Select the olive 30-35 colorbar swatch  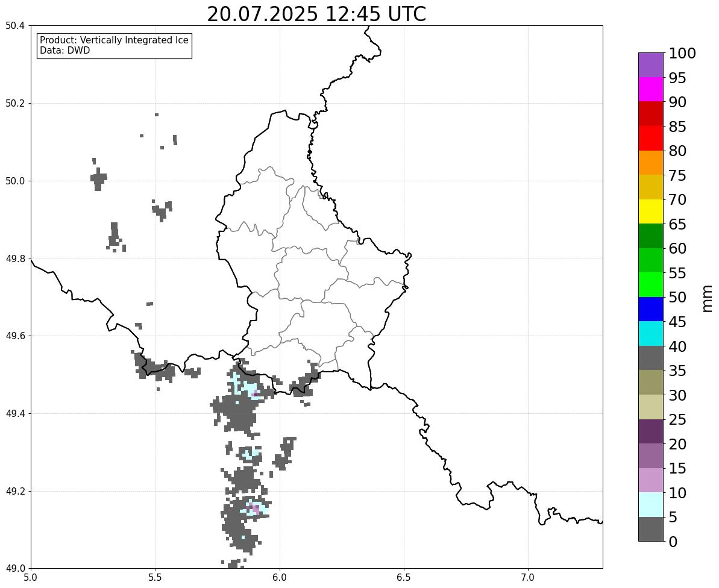pos(651,383)
